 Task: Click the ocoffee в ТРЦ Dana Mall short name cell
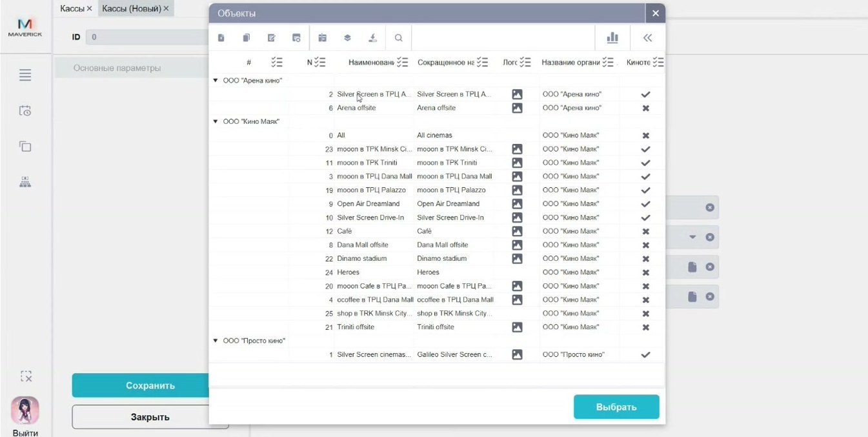click(455, 300)
